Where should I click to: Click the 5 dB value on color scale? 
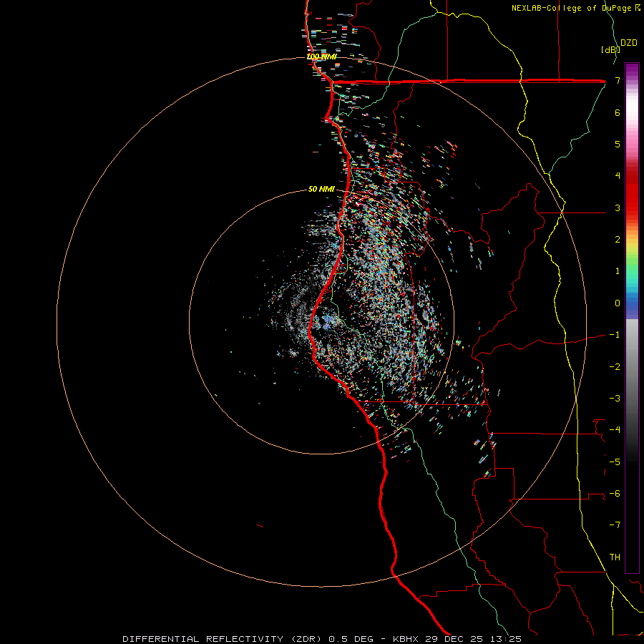pyautogui.click(x=618, y=144)
